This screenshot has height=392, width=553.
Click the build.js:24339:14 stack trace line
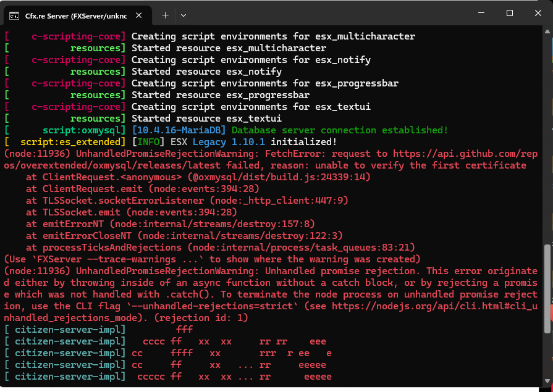[x=198, y=177]
